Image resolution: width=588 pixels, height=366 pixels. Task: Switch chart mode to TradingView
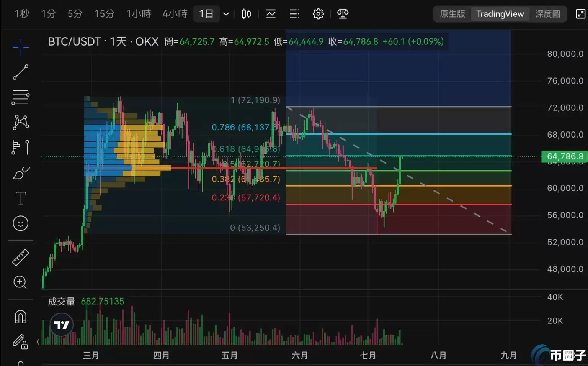(x=500, y=14)
